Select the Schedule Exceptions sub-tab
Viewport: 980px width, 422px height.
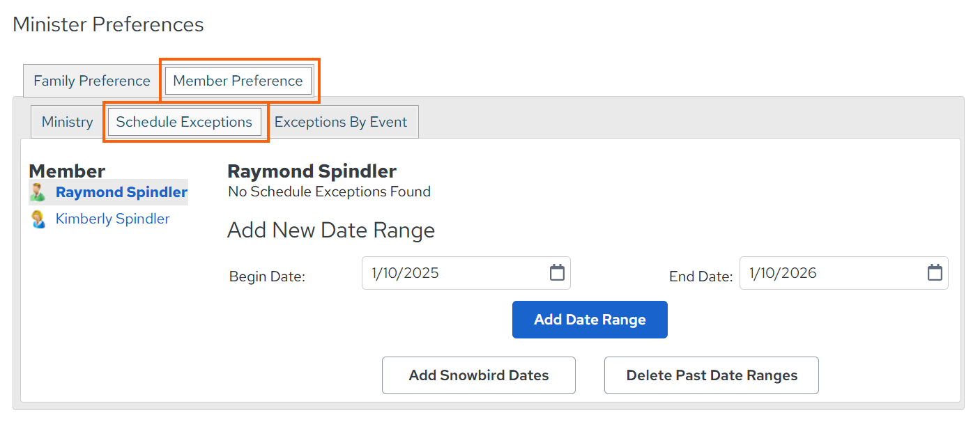(184, 122)
